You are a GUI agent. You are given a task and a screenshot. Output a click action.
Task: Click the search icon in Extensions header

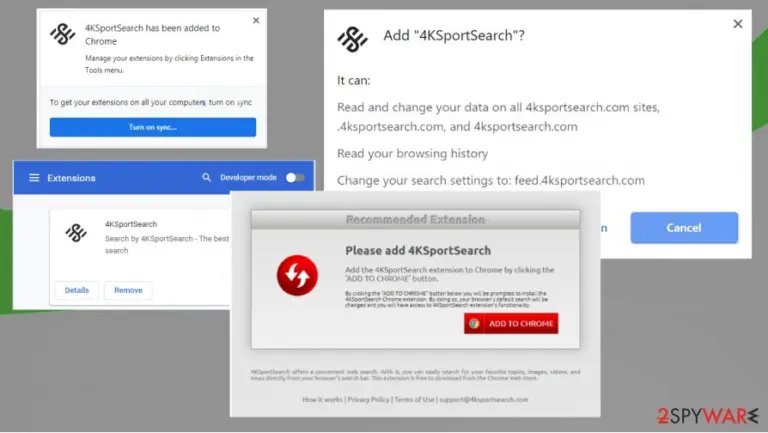pos(206,177)
